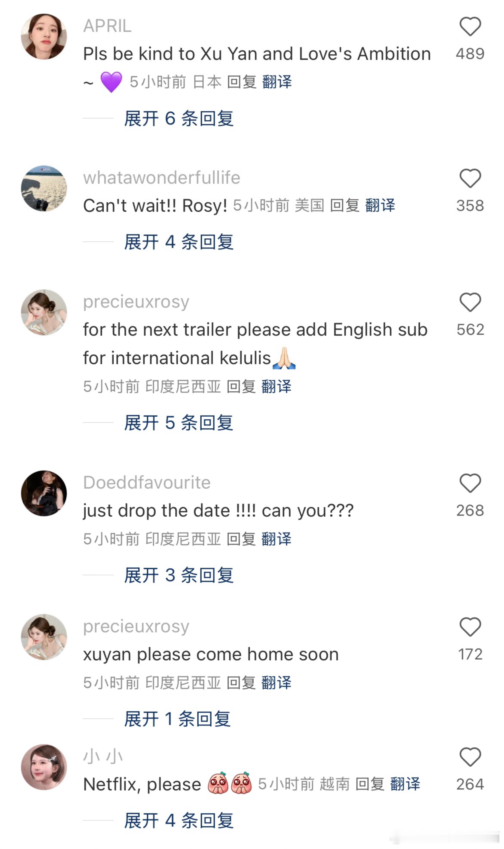
Task: Translate the 'Netflix, please' comment
Action: 405,784
